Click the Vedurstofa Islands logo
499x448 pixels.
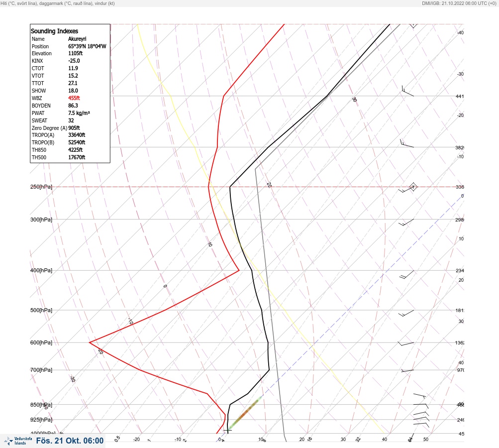click(x=18, y=441)
